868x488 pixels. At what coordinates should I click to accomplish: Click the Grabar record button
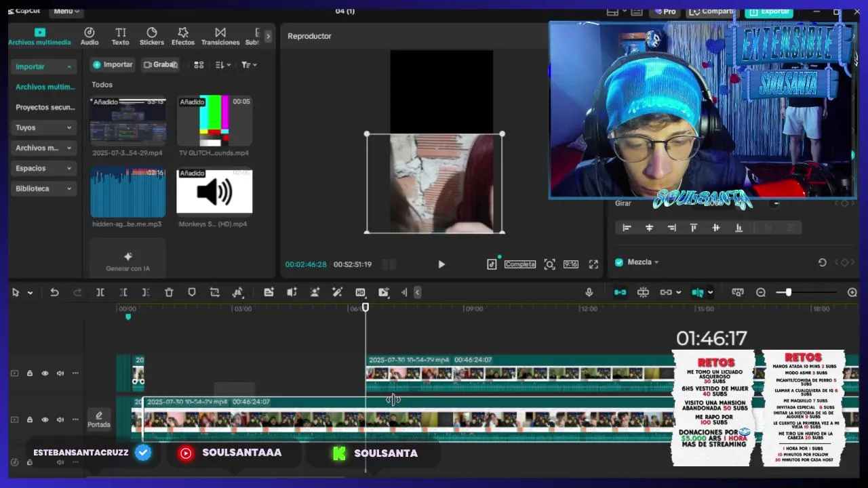tap(160, 64)
